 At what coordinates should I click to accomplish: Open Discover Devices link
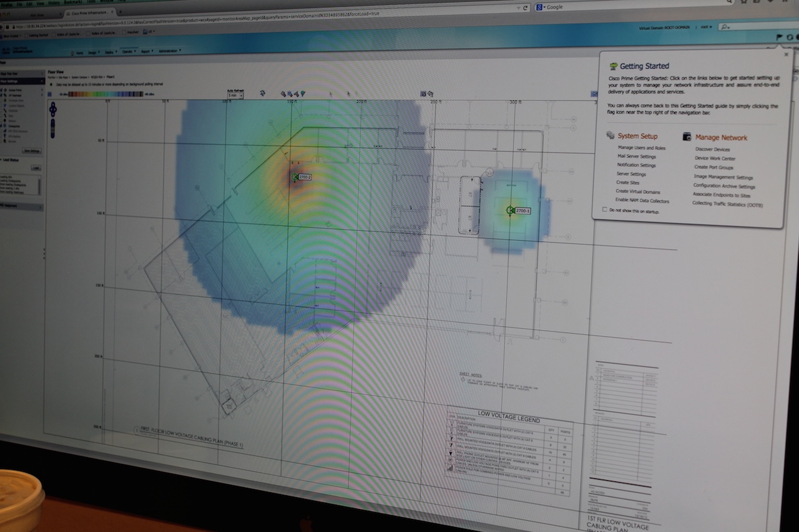click(x=712, y=150)
